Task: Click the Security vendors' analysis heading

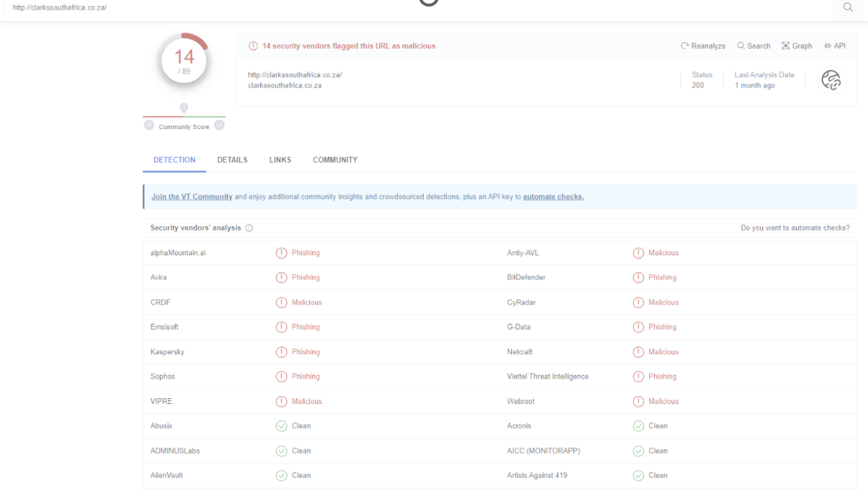Action: 195,227
